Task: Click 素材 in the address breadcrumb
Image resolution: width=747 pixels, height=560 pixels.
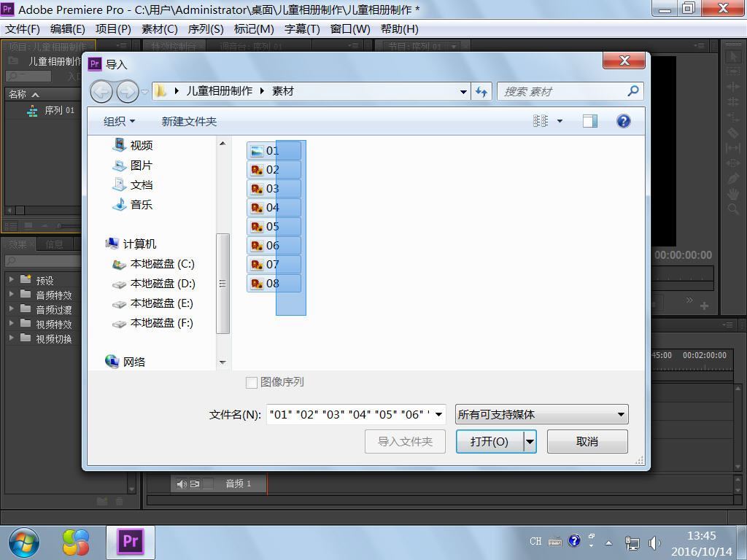Action: [282, 91]
